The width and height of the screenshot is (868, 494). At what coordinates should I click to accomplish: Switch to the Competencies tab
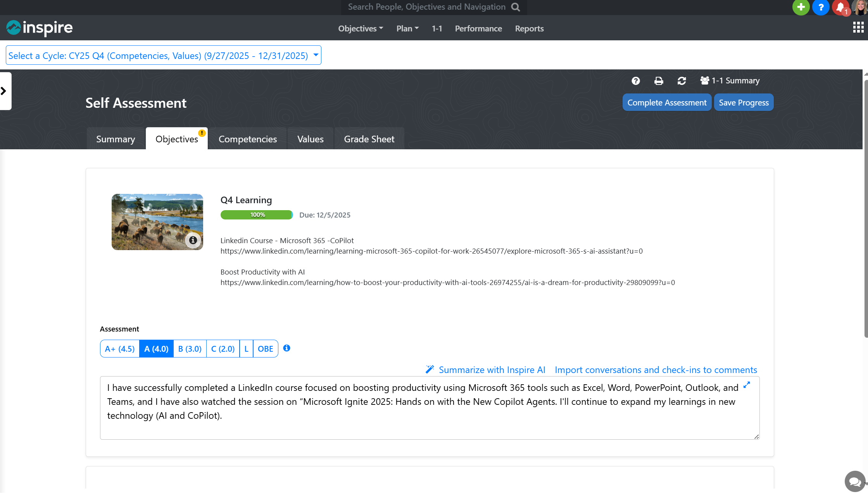coord(247,139)
